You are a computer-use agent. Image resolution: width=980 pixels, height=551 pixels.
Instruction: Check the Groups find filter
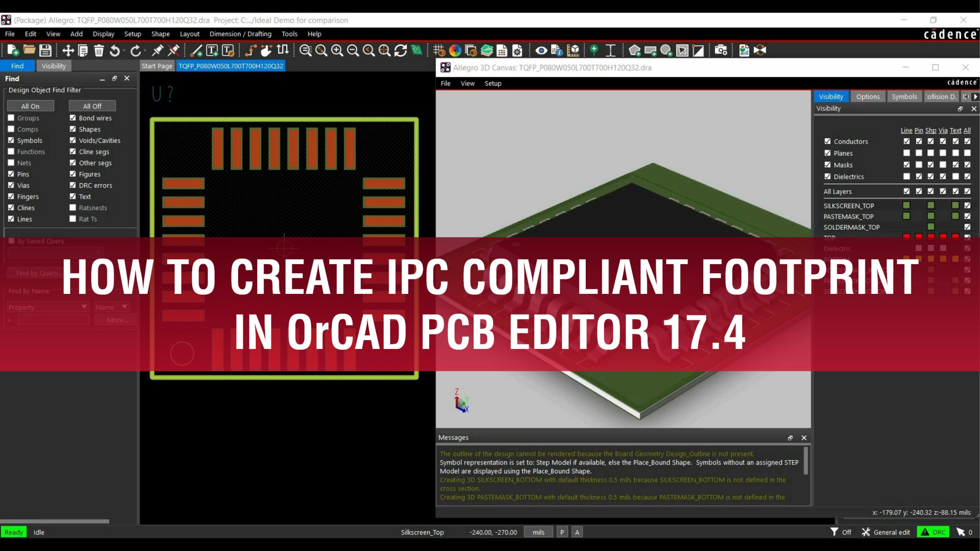[11, 118]
